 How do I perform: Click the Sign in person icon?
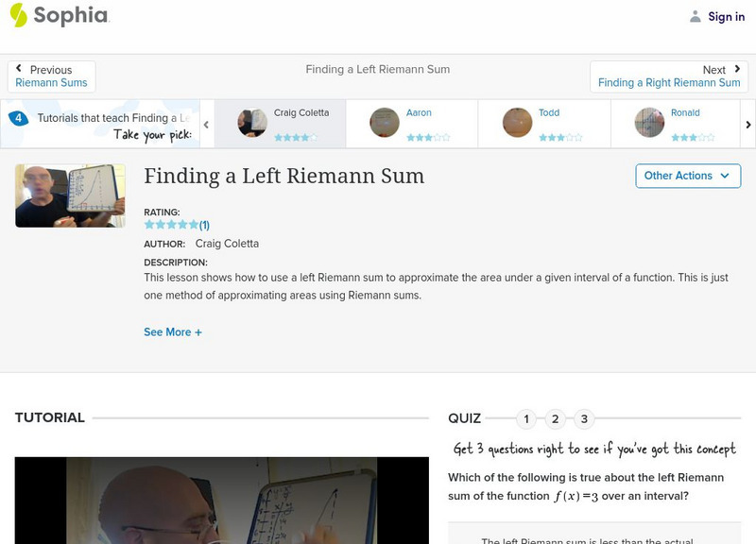pos(696,15)
